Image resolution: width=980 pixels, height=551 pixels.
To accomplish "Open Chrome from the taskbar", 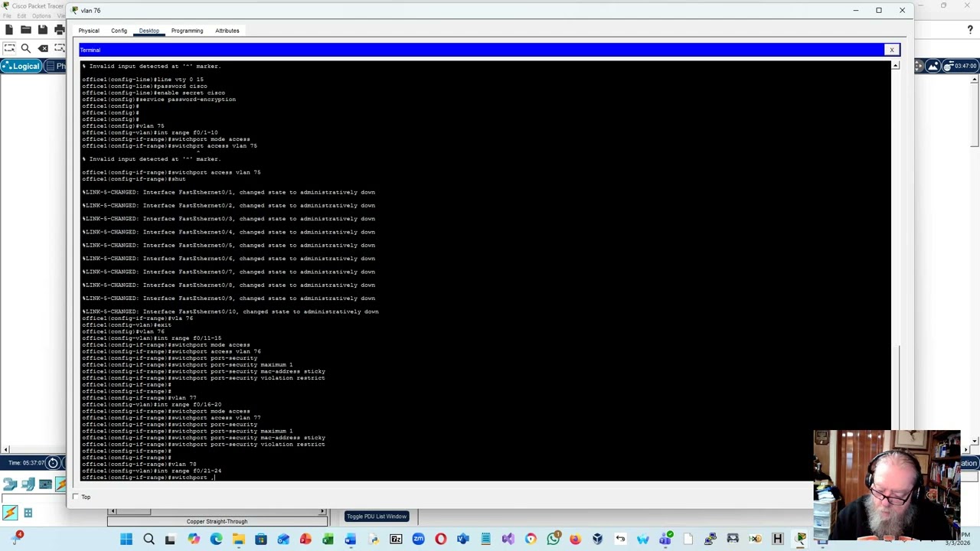I will pyautogui.click(x=531, y=540).
